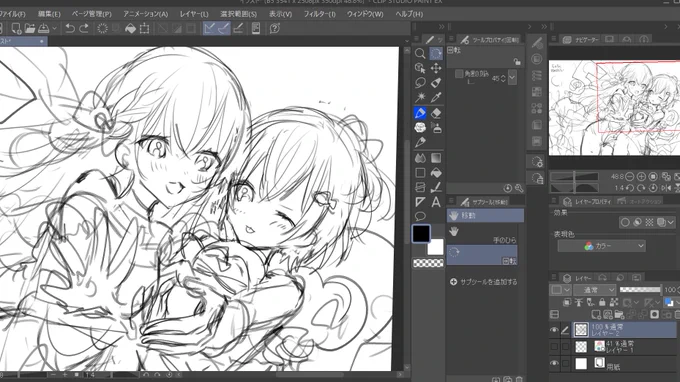Click the zoom in button in Navigator

[641, 176]
